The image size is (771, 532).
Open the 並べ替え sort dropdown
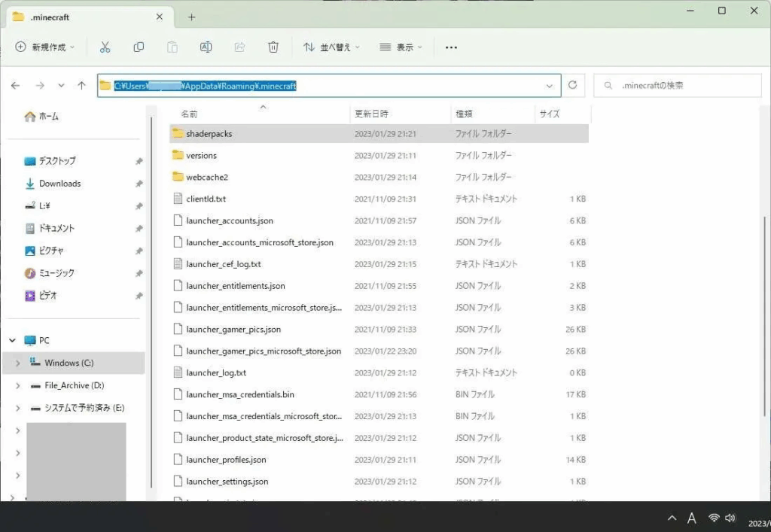331,47
